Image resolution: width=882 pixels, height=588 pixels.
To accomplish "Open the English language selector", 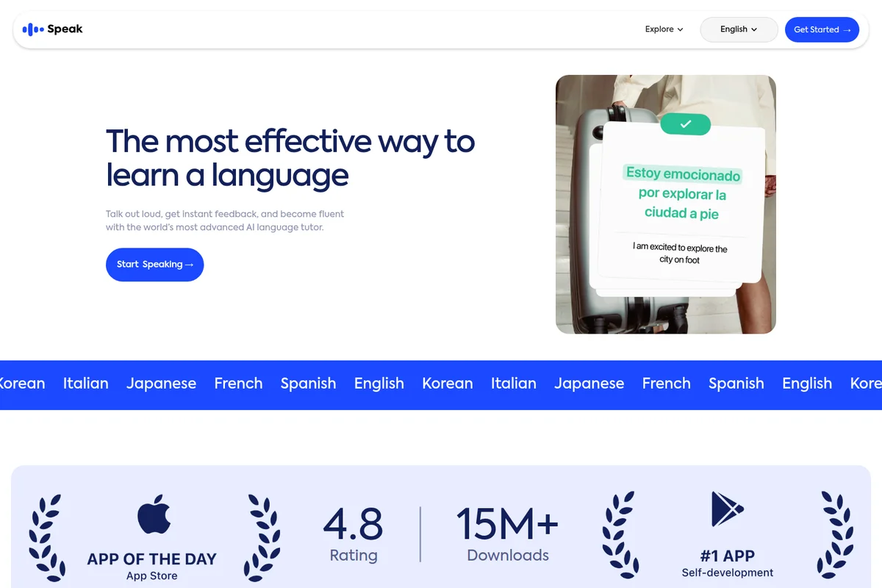I will (x=739, y=29).
